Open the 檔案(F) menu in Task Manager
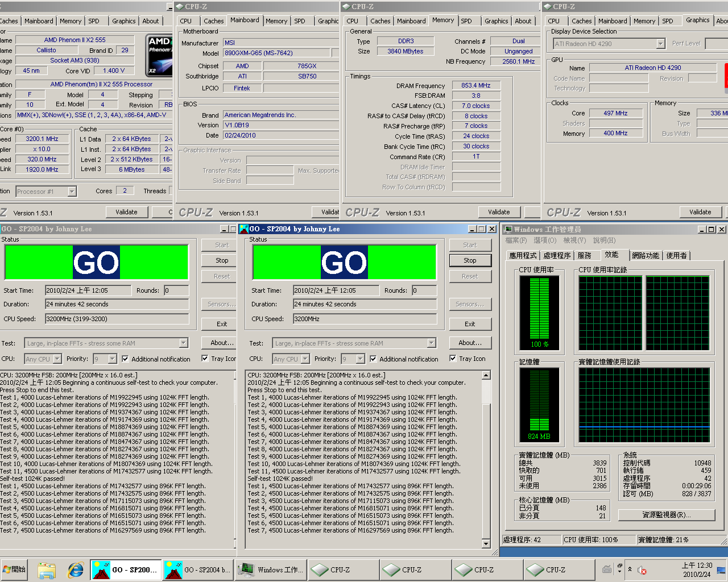 tap(516, 240)
